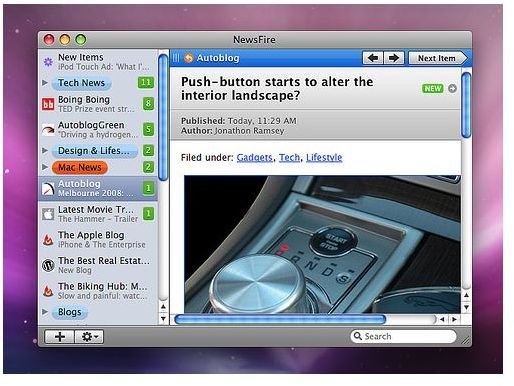Click the AutoblogGreen feed icon
514x386 pixels.
click(48, 130)
